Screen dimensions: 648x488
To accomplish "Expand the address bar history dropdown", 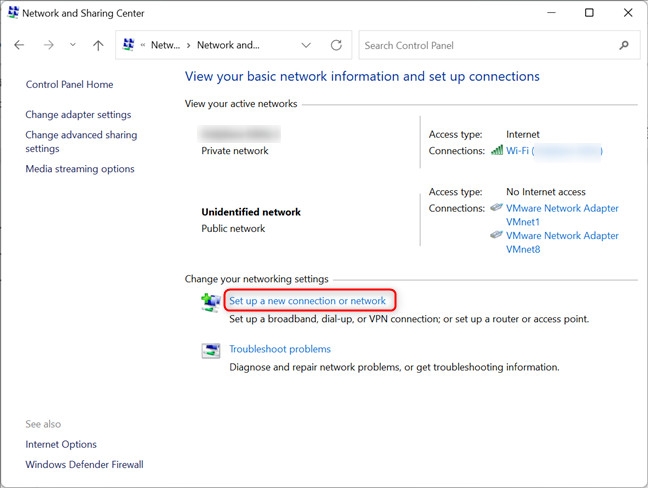I will tap(306, 45).
